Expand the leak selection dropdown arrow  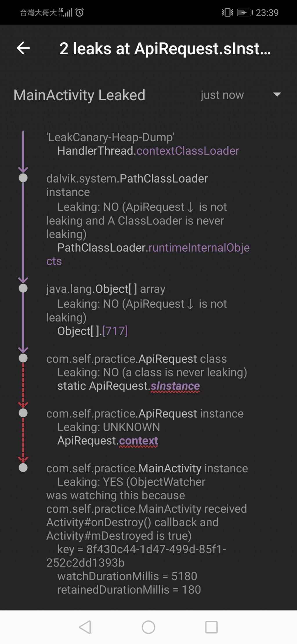pos(277,95)
